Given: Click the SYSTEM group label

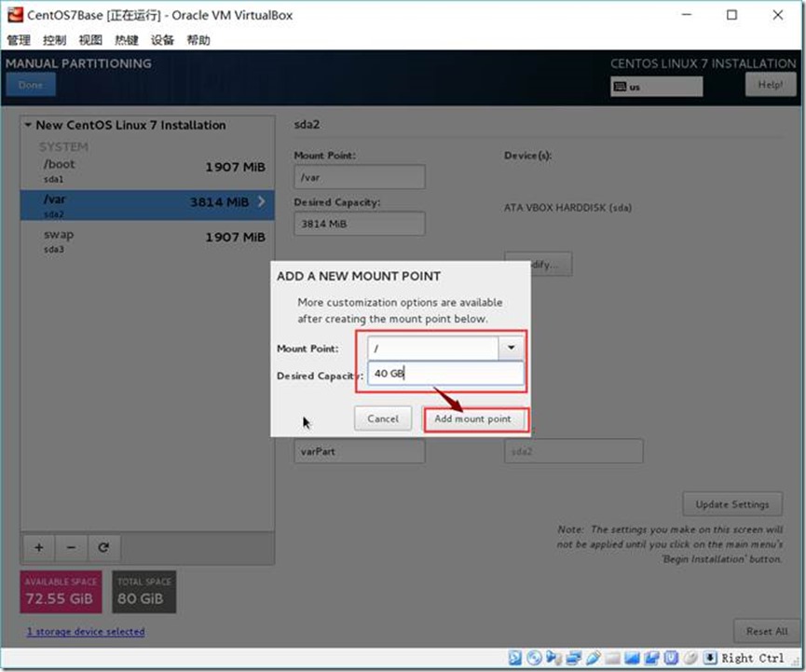Looking at the screenshot, I should (x=63, y=147).
